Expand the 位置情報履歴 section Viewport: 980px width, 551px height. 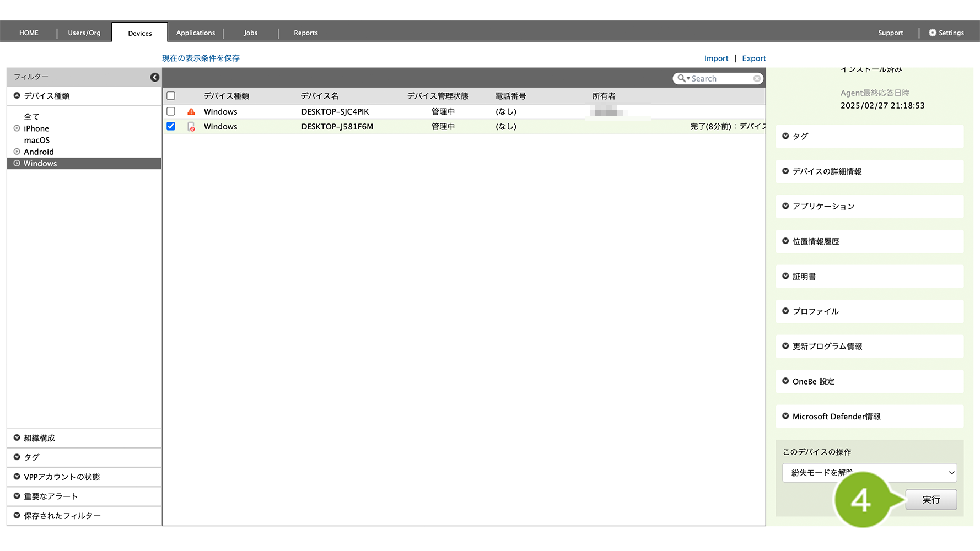click(785, 241)
